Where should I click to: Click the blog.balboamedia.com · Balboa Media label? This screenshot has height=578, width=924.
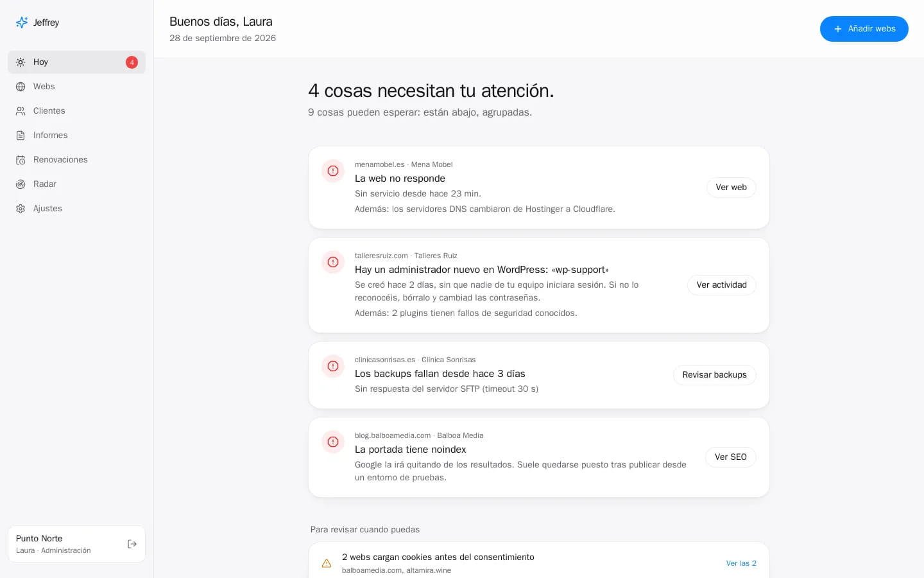pos(419,435)
